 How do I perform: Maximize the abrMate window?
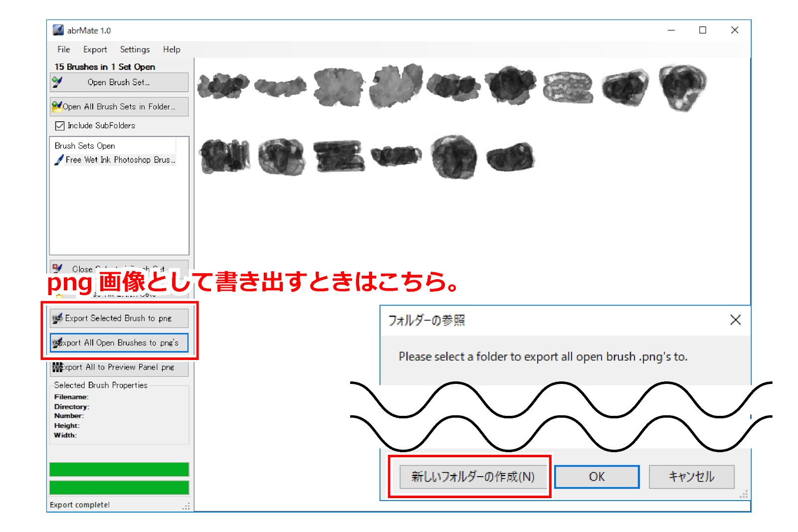703,30
